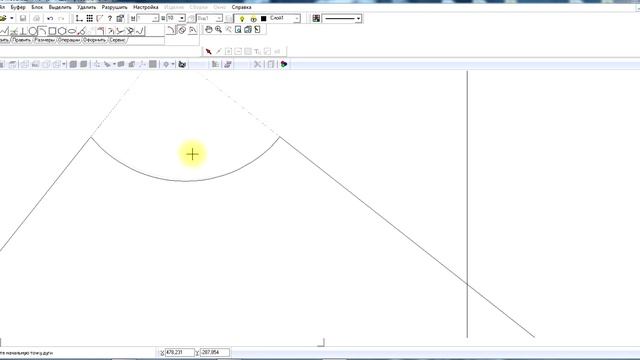640x360 pixels.
Task: Toggle the grid display icon
Action: pos(89,18)
